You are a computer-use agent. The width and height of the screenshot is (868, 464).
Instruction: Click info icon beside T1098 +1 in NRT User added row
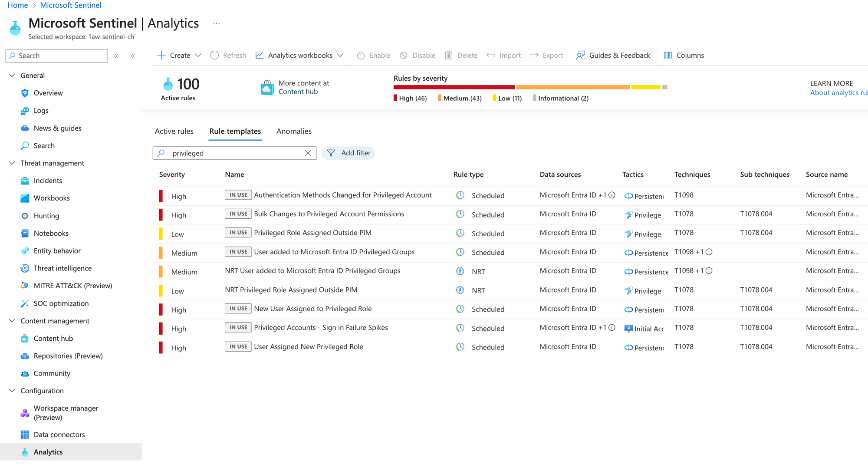pos(709,271)
